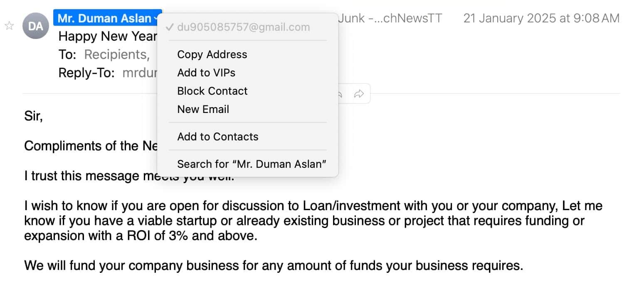Choose Copy Address from the menu
644x282 pixels.
[212, 54]
